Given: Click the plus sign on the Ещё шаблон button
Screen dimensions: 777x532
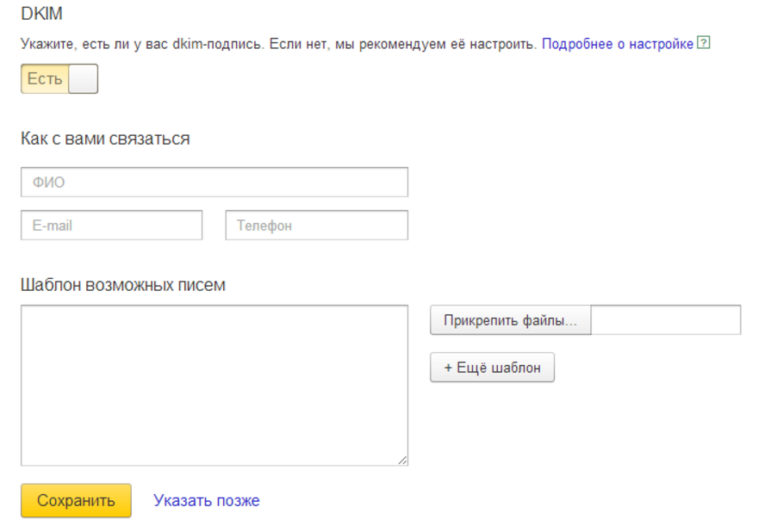Looking at the screenshot, I should pos(448,368).
